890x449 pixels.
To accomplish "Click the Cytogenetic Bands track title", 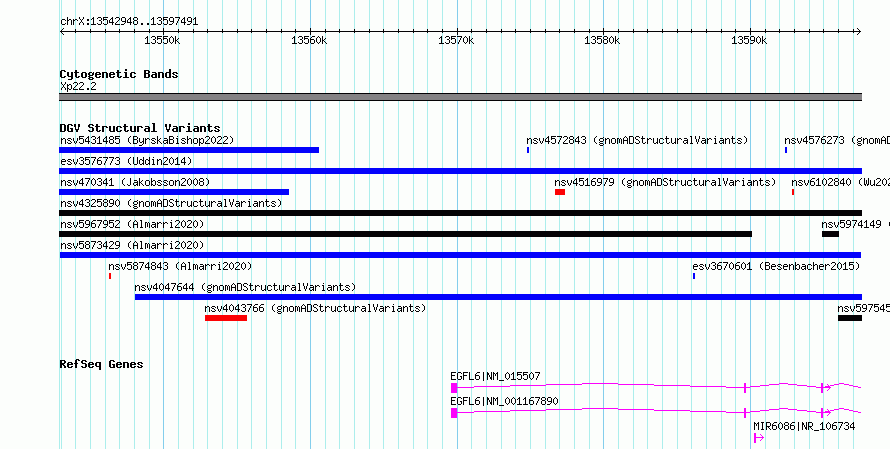I will 119,74.
